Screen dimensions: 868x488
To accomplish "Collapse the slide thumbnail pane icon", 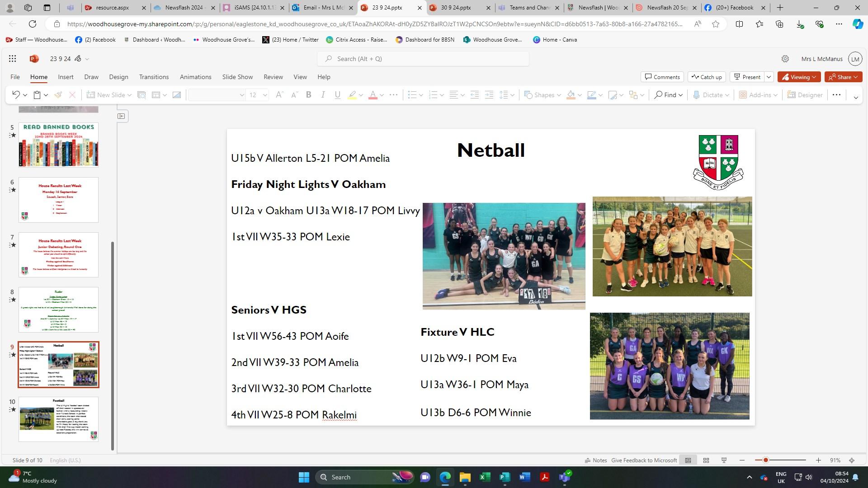I will (121, 116).
